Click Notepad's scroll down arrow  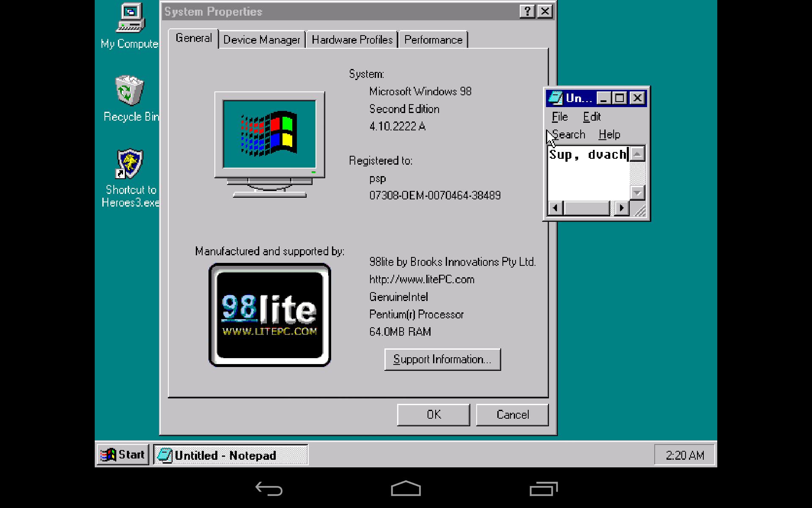coord(637,193)
